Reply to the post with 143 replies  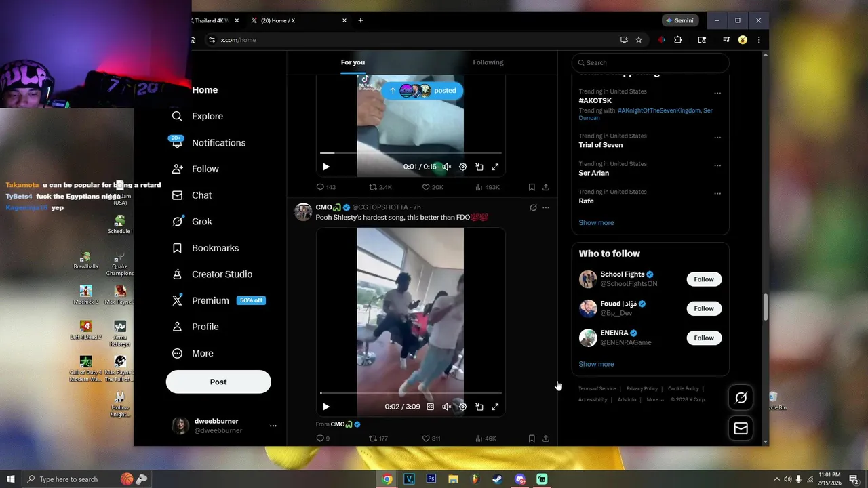click(326, 187)
